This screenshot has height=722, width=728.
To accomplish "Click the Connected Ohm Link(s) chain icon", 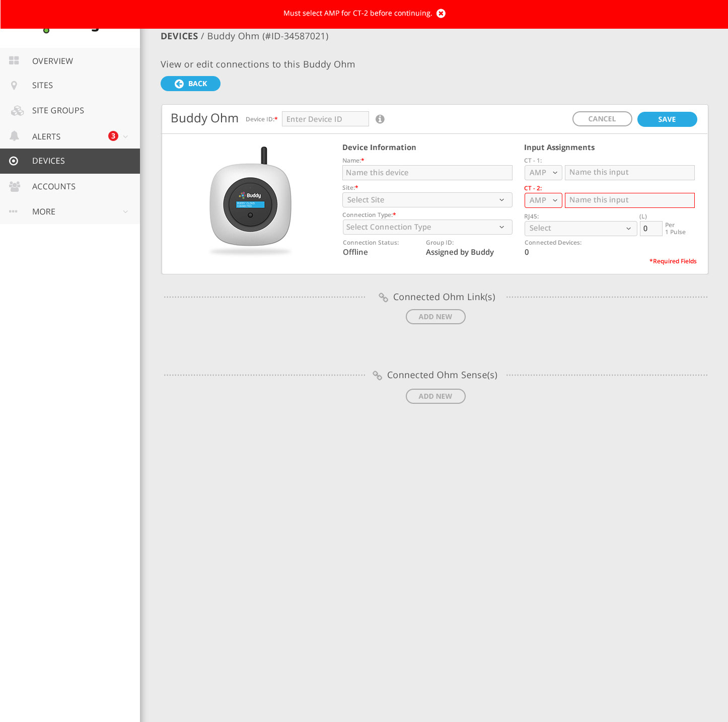I will tap(383, 298).
